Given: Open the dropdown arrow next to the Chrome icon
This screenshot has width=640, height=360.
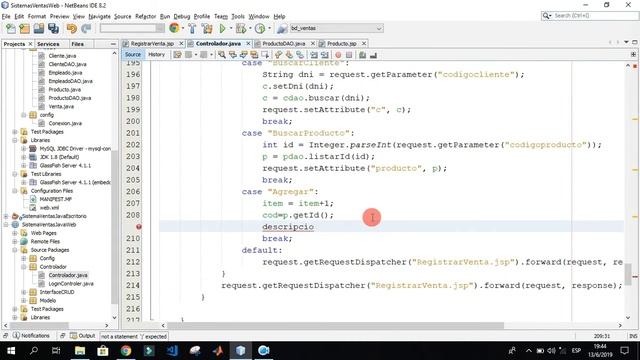Looking at the screenshot, I should [x=182, y=28].
